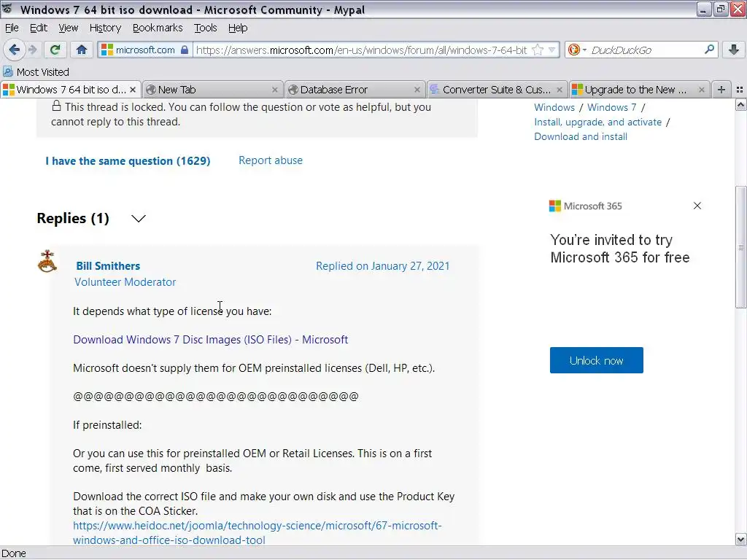Open the Bookmarks menu
Viewport: 747px width, 560px height.
tap(158, 28)
